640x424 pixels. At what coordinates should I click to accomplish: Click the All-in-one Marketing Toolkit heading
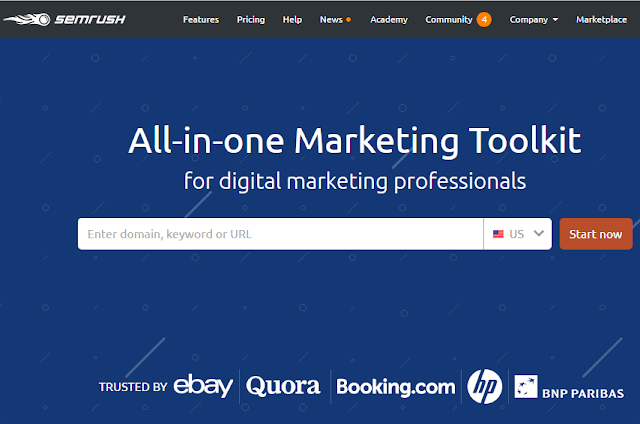(x=355, y=141)
